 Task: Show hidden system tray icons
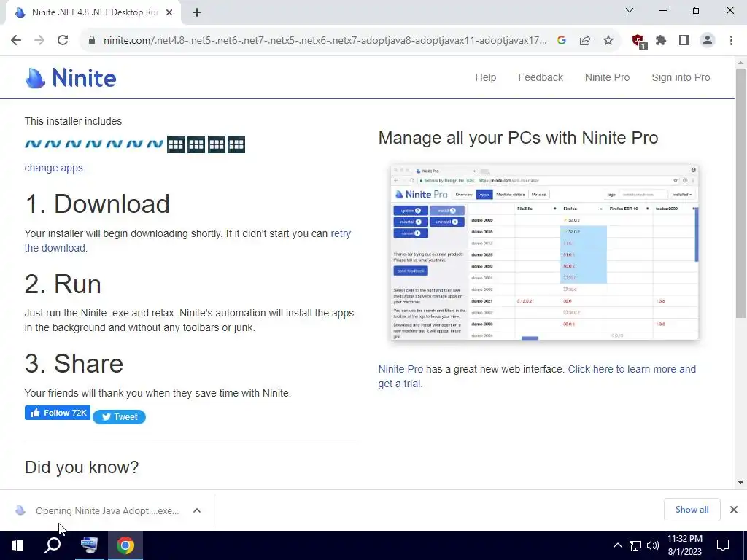617,545
